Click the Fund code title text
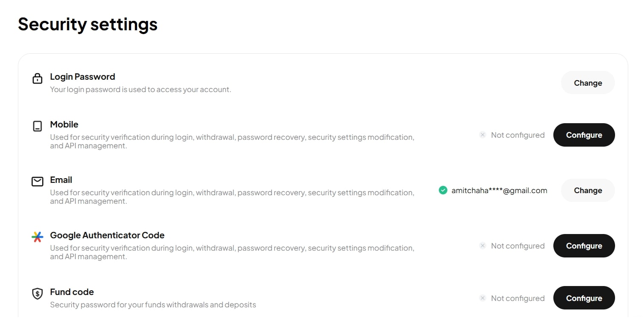This screenshot has height=318, width=644. 72,292
